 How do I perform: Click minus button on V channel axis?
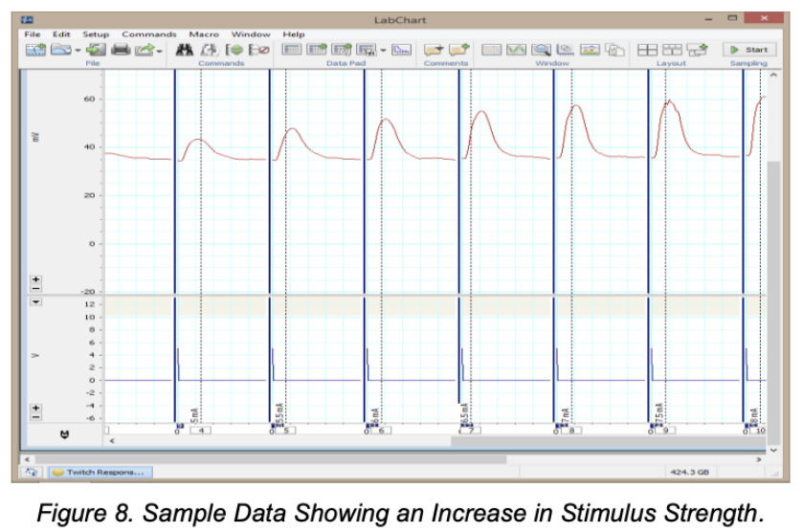coord(35,417)
